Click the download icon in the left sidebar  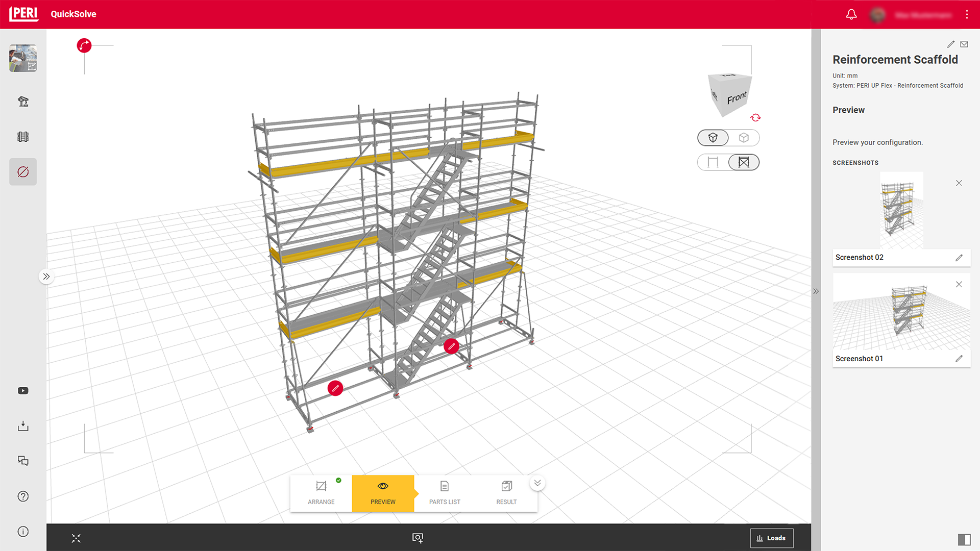pos(23,426)
